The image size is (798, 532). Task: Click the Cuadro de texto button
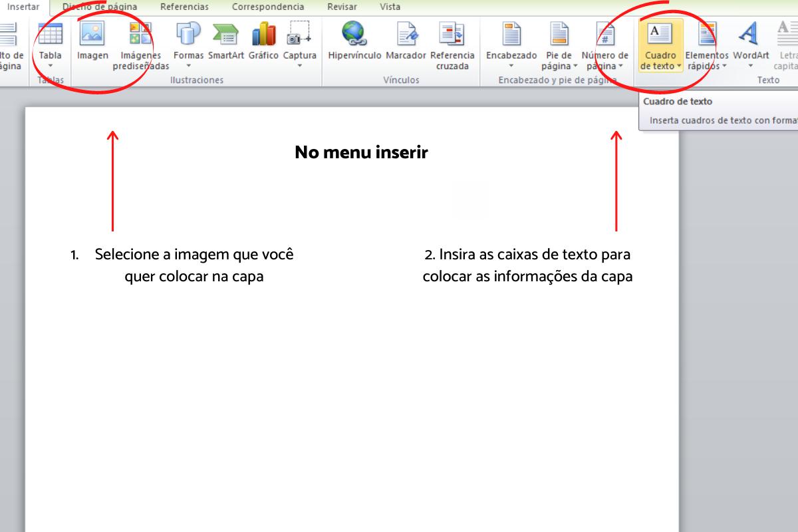660,40
